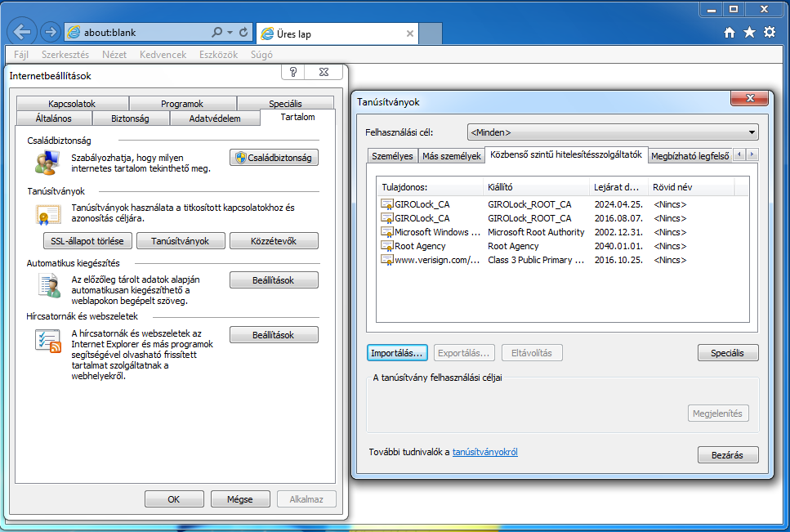Viewport: 790px width, 532px height.
Task: Click the browser forward arrow button
Action: [x=51, y=32]
